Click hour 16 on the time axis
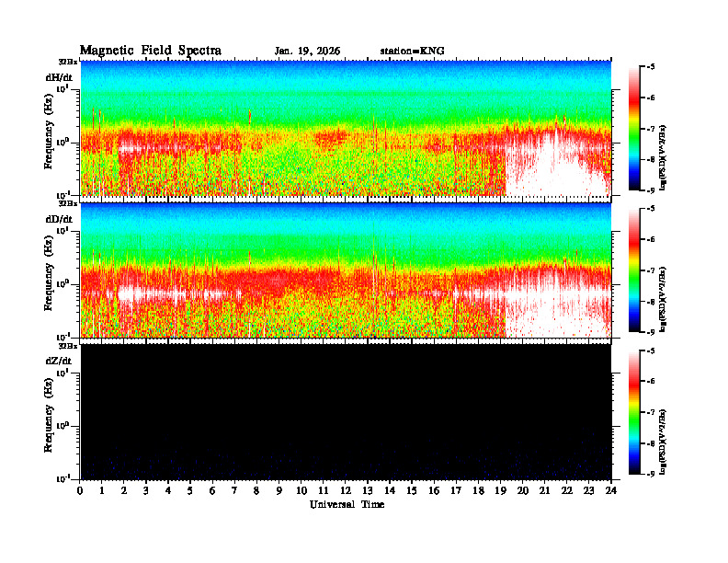This screenshot has width=728, height=563. [x=434, y=491]
